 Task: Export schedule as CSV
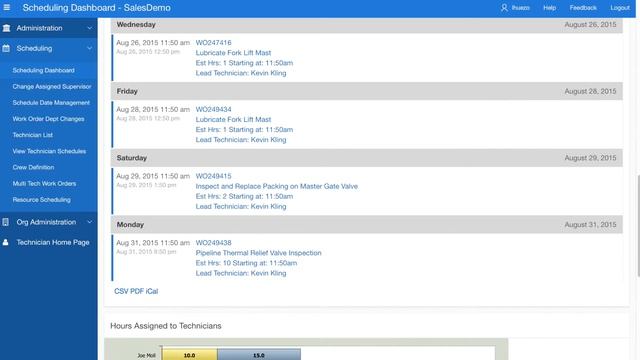(121, 291)
